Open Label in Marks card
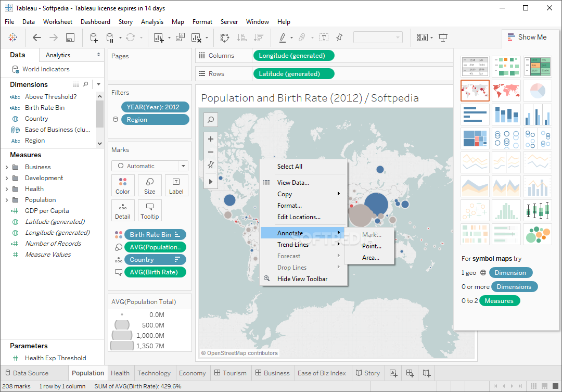The width and height of the screenshot is (562, 392). (176, 185)
